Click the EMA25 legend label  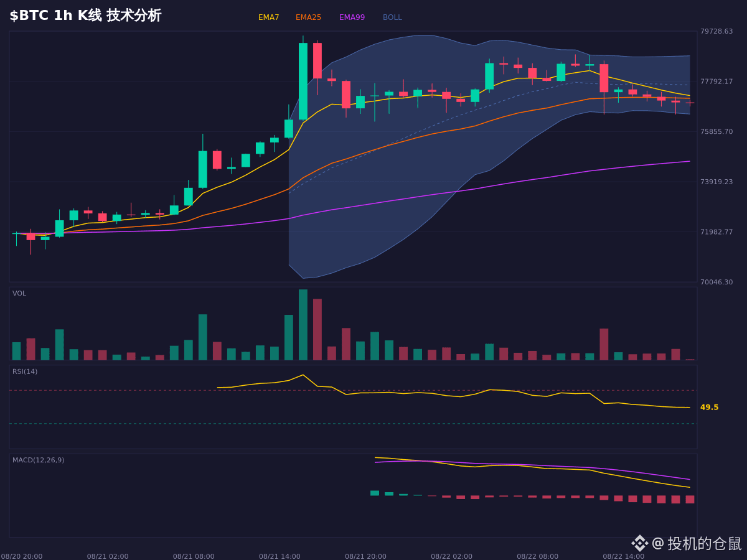click(x=309, y=17)
